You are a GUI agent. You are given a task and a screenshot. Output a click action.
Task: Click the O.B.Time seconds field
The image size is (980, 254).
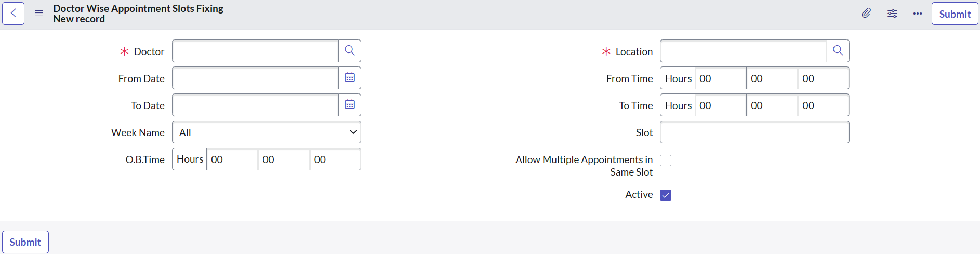click(335, 159)
